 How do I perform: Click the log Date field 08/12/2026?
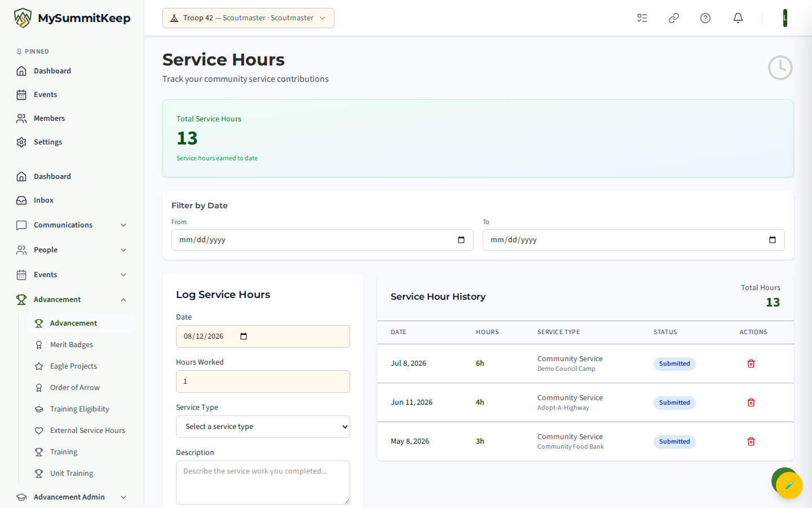click(x=263, y=336)
